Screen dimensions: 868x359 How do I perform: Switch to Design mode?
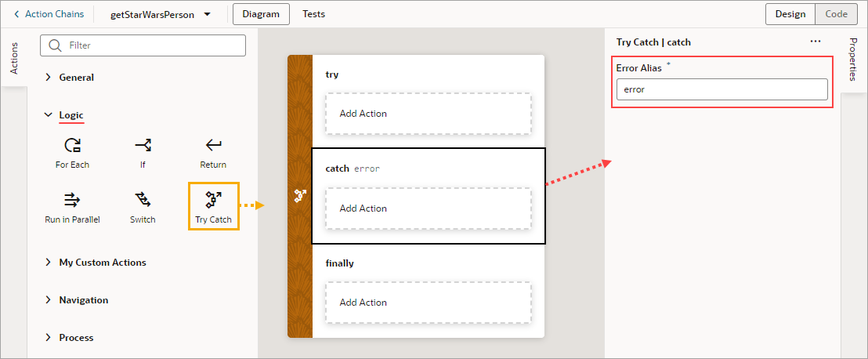pyautogui.click(x=790, y=14)
